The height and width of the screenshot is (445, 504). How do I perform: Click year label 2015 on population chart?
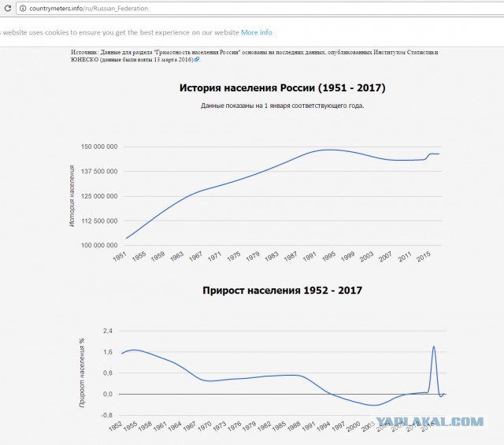424,257
